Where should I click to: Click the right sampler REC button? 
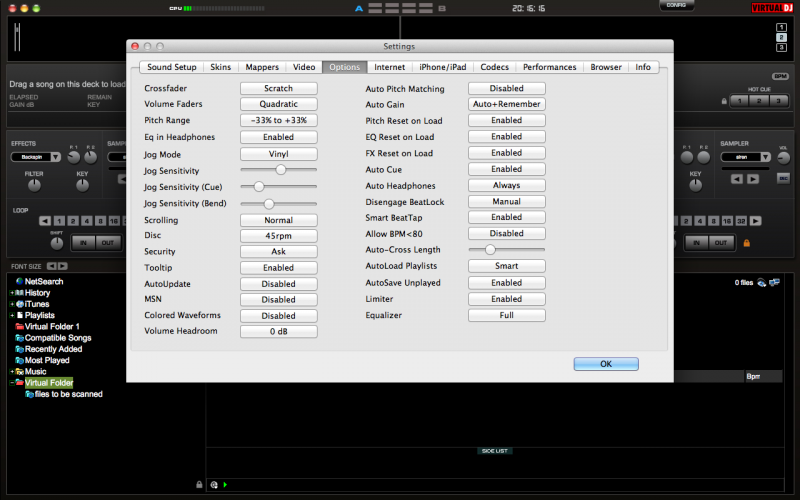pyautogui.click(x=783, y=179)
